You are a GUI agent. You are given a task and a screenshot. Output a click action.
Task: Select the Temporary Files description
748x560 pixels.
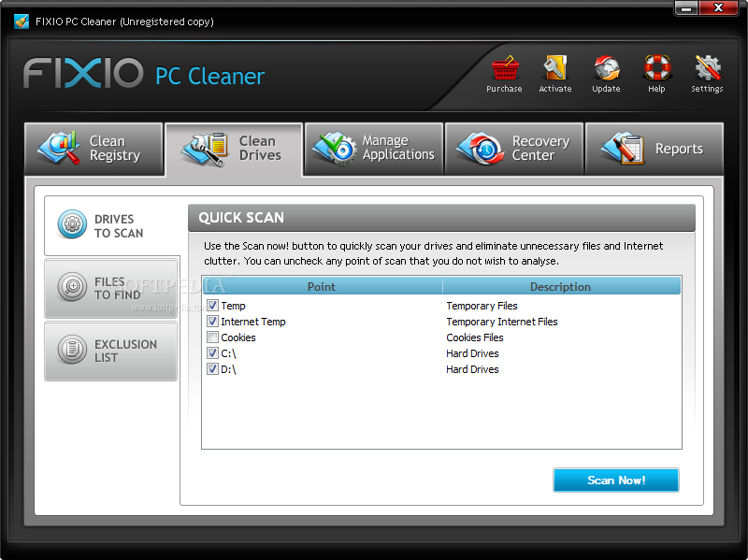482,306
